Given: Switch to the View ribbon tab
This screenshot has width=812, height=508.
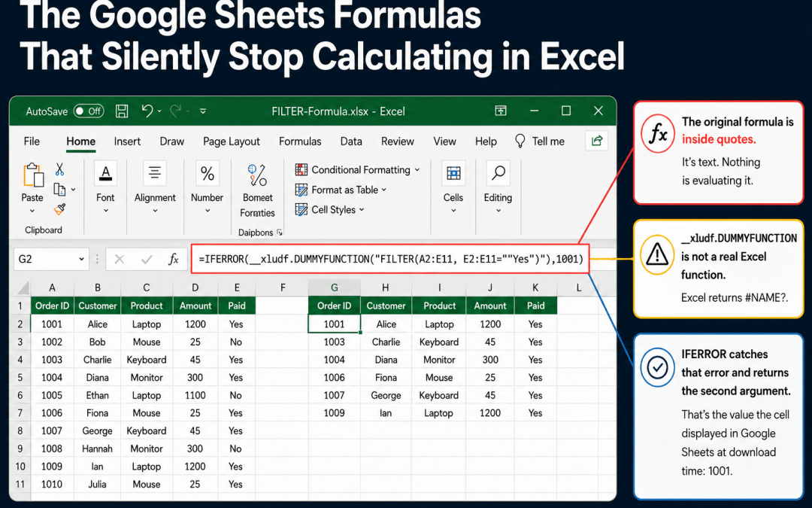Looking at the screenshot, I should click(445, 141).
